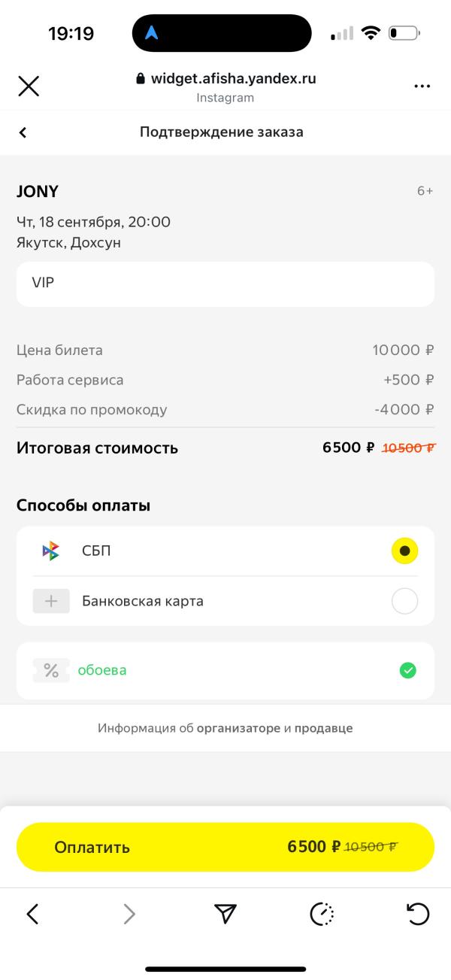Tap the plus icon for adding bank card
451x980 pixels.
click(x=51, y=601)
